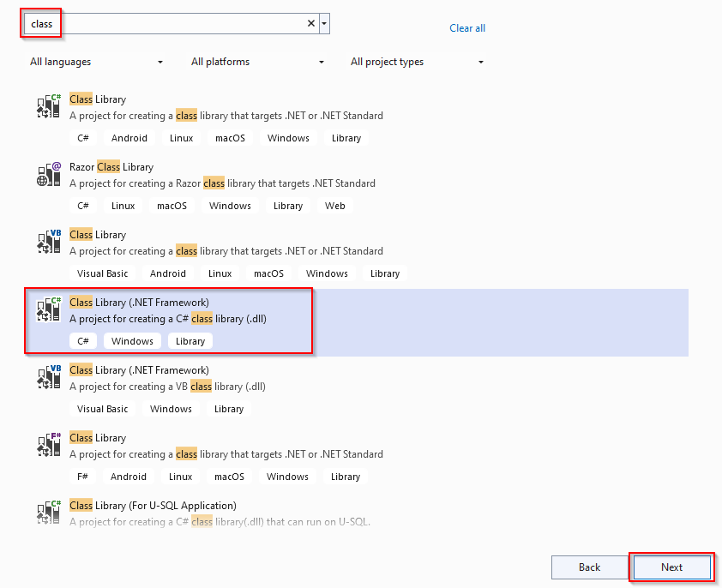Click the Windows tag under C# .NET Framework library

click(132, 341)
